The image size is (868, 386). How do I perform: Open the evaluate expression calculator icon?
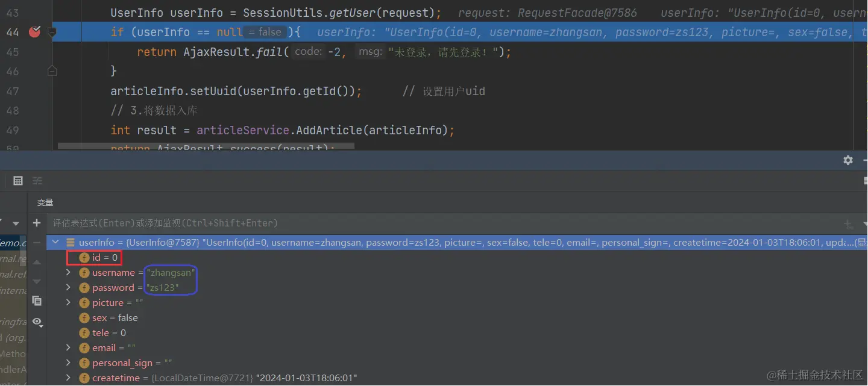coord(18,181)
